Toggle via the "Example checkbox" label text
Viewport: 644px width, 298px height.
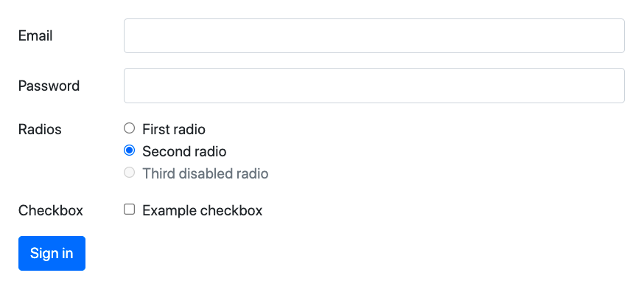202,211
